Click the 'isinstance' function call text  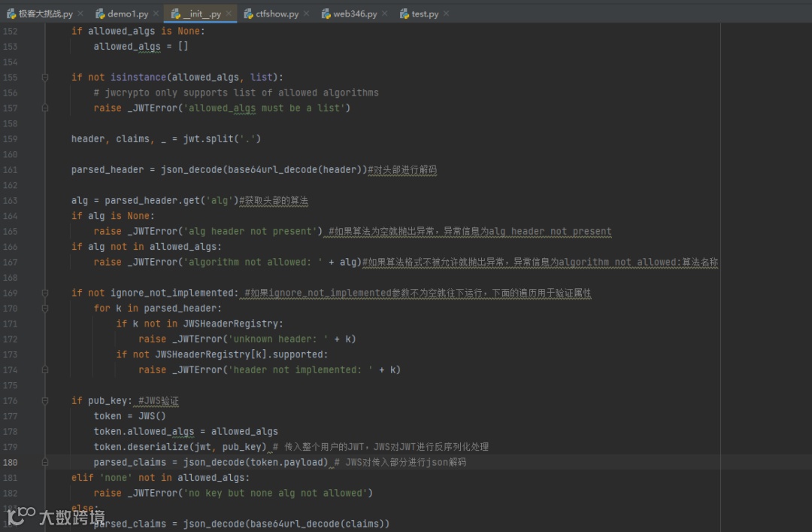(x=138, y=78)
